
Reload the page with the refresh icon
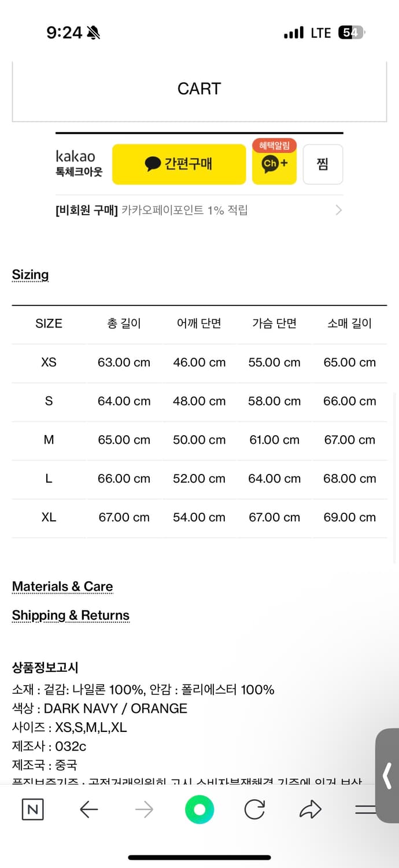coord(254,810)
